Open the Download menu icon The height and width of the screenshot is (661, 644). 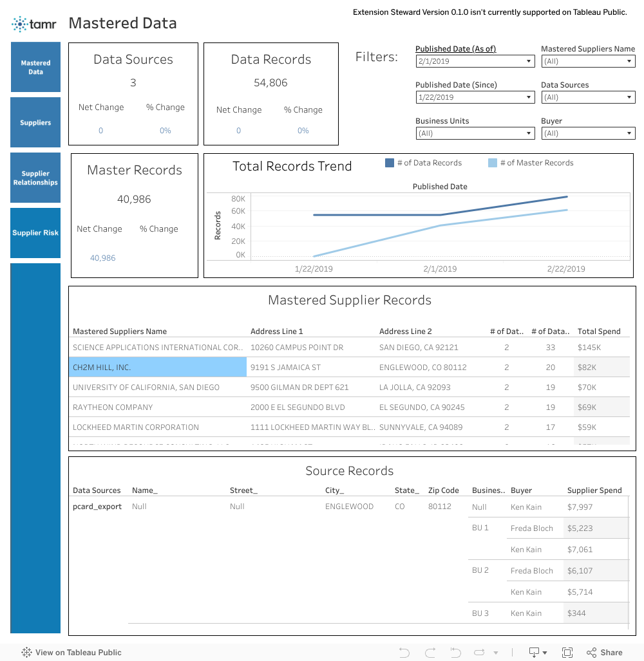pyautogui.click(x=538, y=653)
